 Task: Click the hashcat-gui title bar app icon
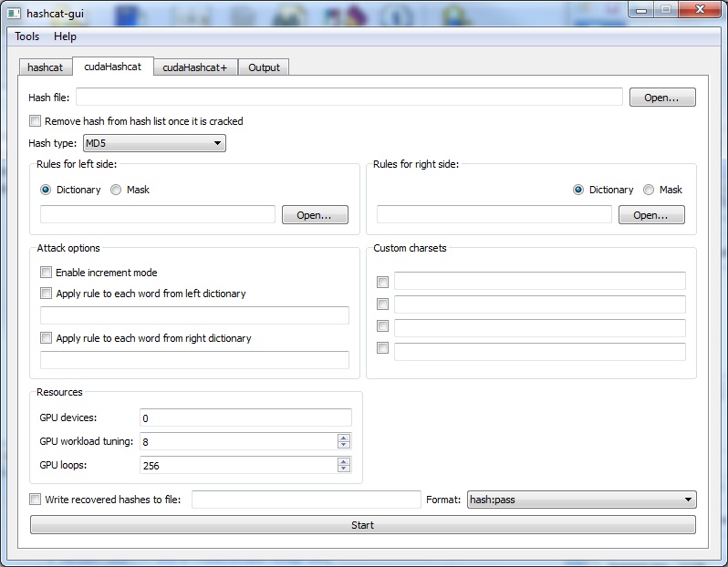click(x=14, y=13)
